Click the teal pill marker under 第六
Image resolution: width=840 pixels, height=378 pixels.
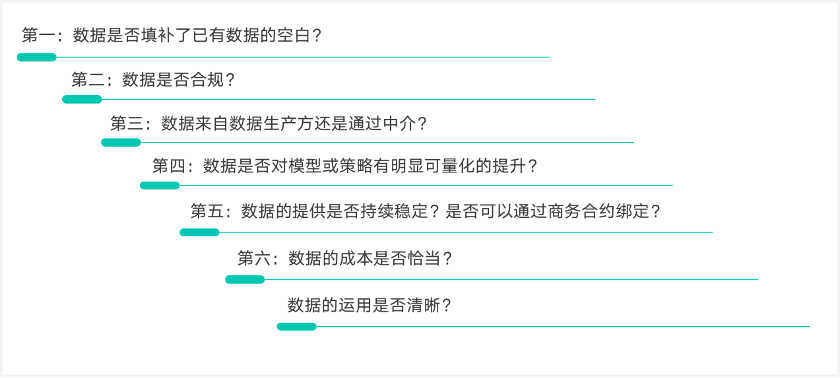[x=245, y=279]
